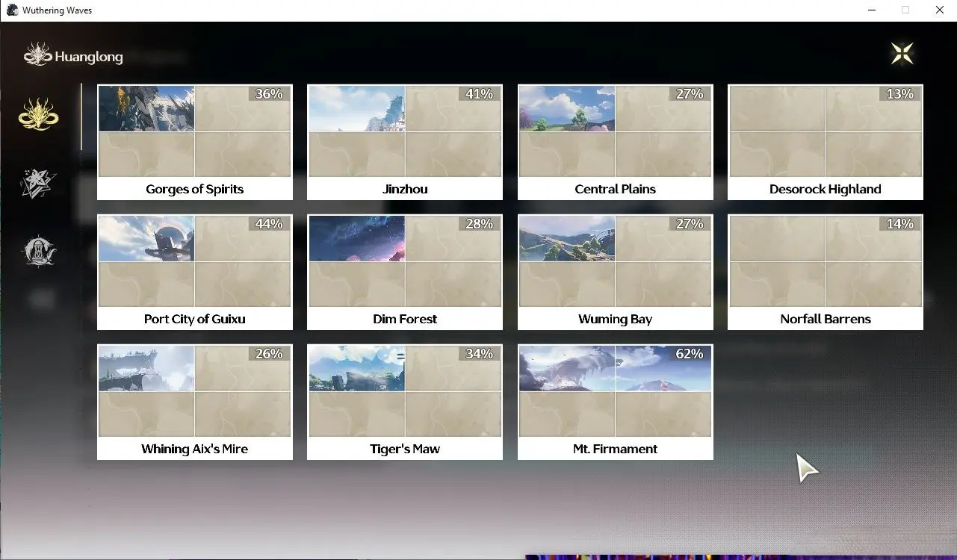Click the Wuthering Waves title bar app icon
Screen dimensions: 957x560
(x=12, y=10)
